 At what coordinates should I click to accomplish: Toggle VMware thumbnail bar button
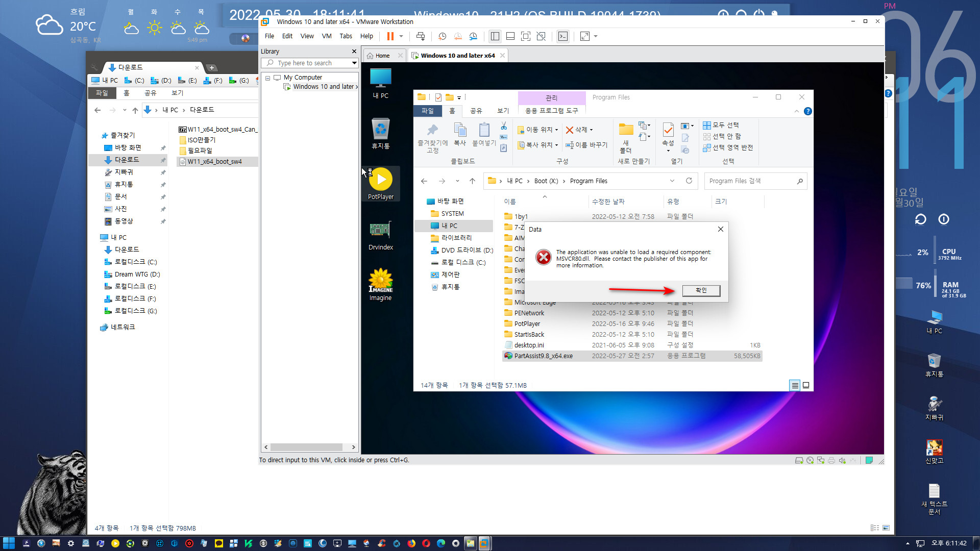tap(510, 36)
